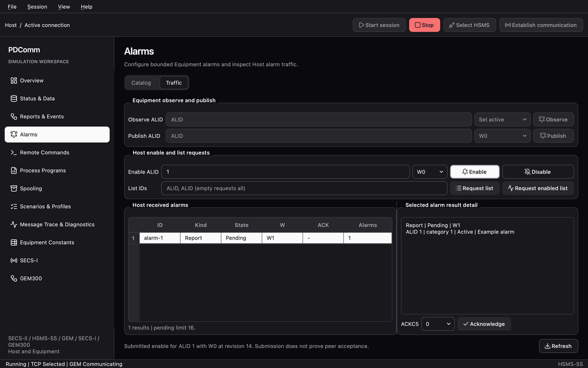This screenshot has width=588, height=368.
Task: Open Reports & Events sidebar icon
Action: click(x=14, y=117)
